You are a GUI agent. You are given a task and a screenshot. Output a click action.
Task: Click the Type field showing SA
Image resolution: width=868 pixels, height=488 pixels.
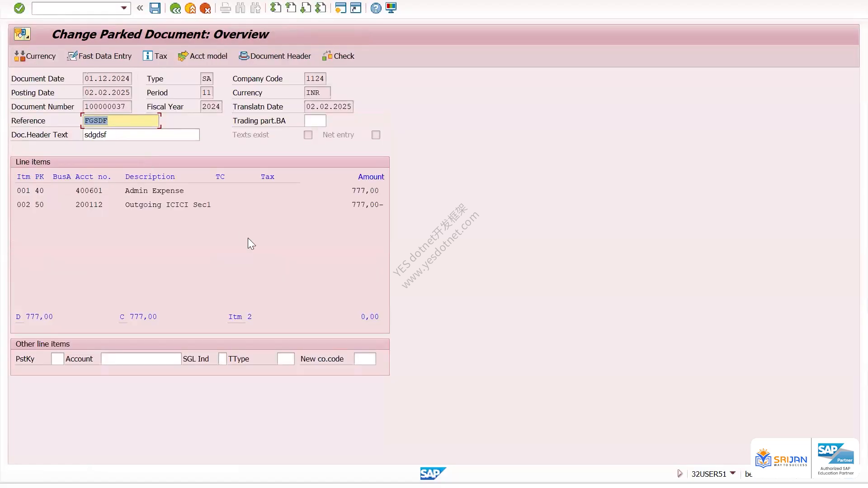click(x=207, y=79)
